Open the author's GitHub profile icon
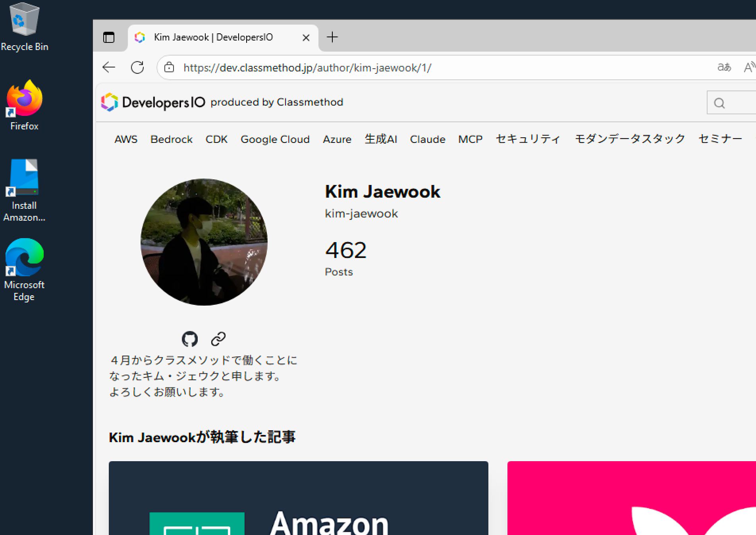 pyautogui.click(x=190, y=339)
